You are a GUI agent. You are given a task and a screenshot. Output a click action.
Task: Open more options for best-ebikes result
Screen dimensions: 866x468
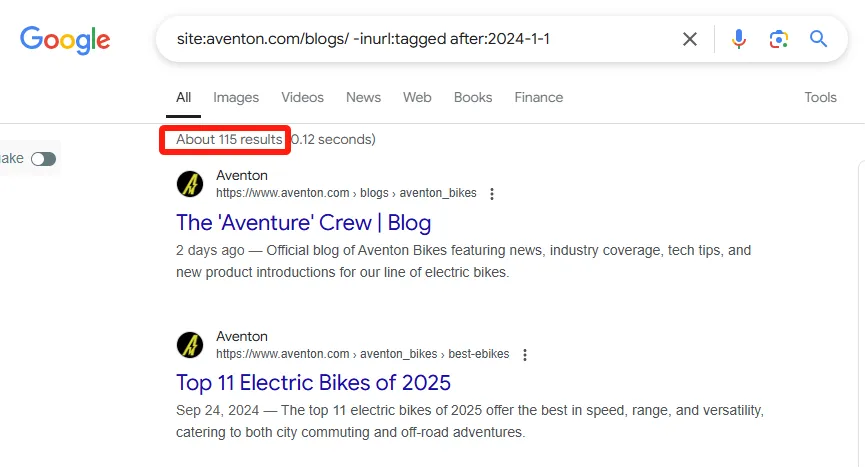click(525, 355)
